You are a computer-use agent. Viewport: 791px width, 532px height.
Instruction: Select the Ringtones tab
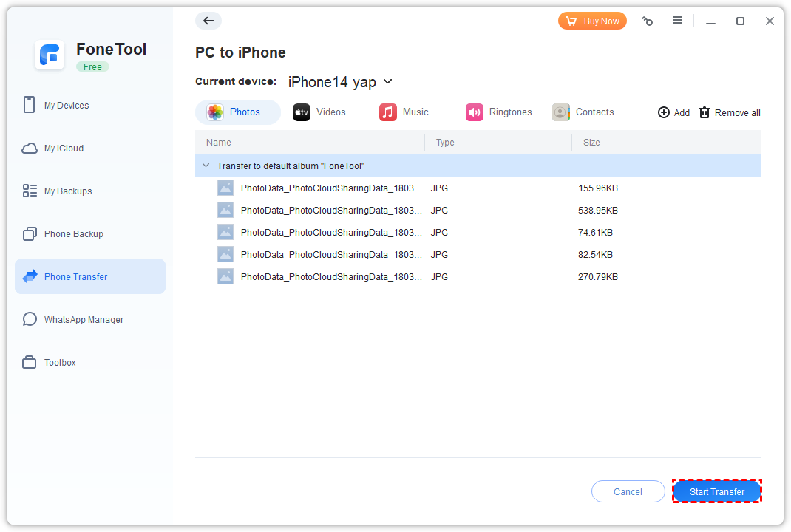(x=499, y=112)
